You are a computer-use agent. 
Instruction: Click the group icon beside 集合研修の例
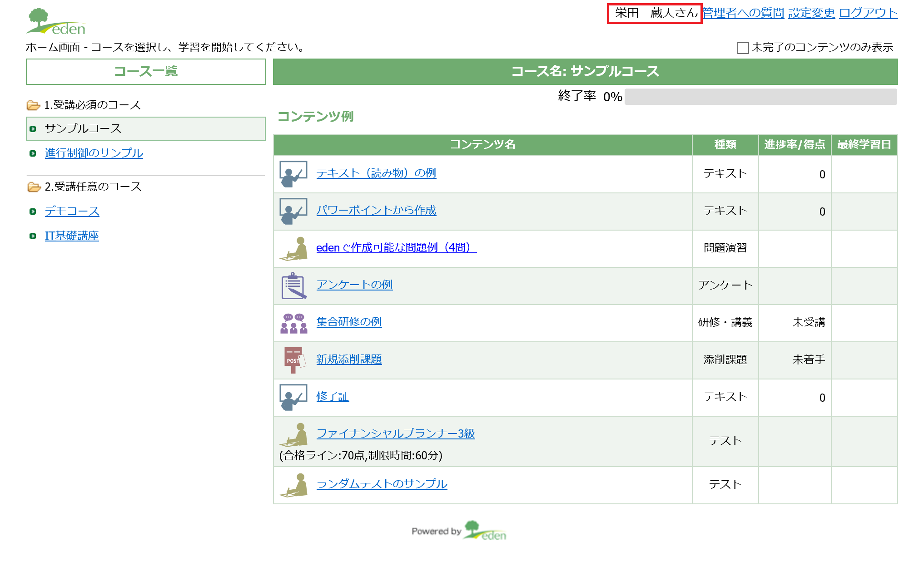coord(293,323)
